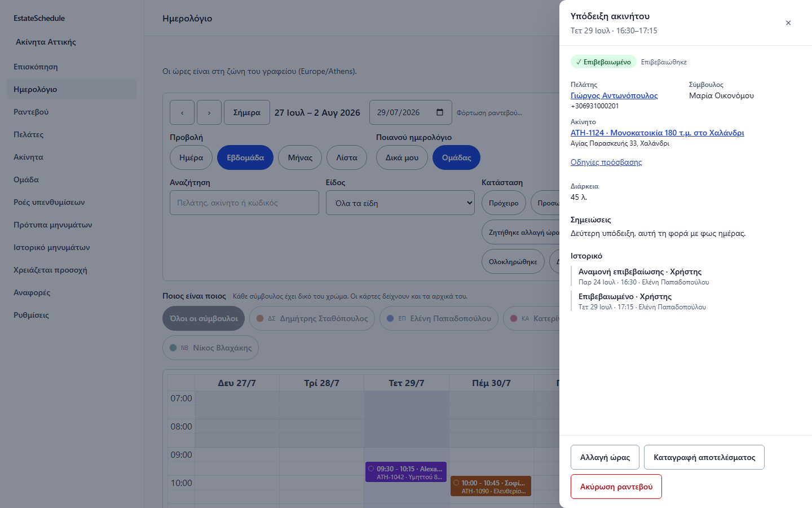Click Πέμ 30/7 column header
Viewport: 812px width, 508px height.
(x=491, y=383)
